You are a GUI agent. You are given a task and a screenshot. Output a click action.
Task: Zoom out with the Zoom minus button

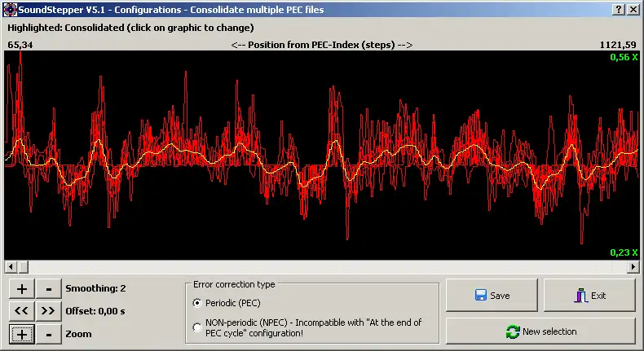48,334
